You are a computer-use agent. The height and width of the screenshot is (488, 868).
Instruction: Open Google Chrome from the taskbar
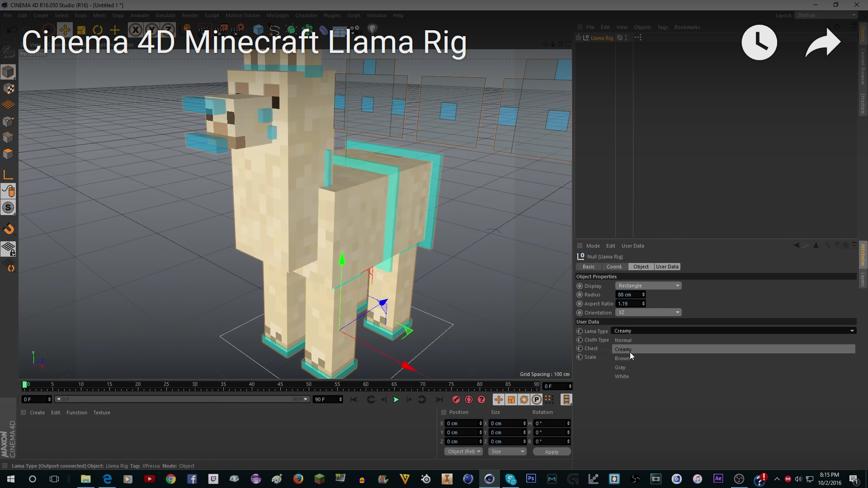click(x=170, y=479)
